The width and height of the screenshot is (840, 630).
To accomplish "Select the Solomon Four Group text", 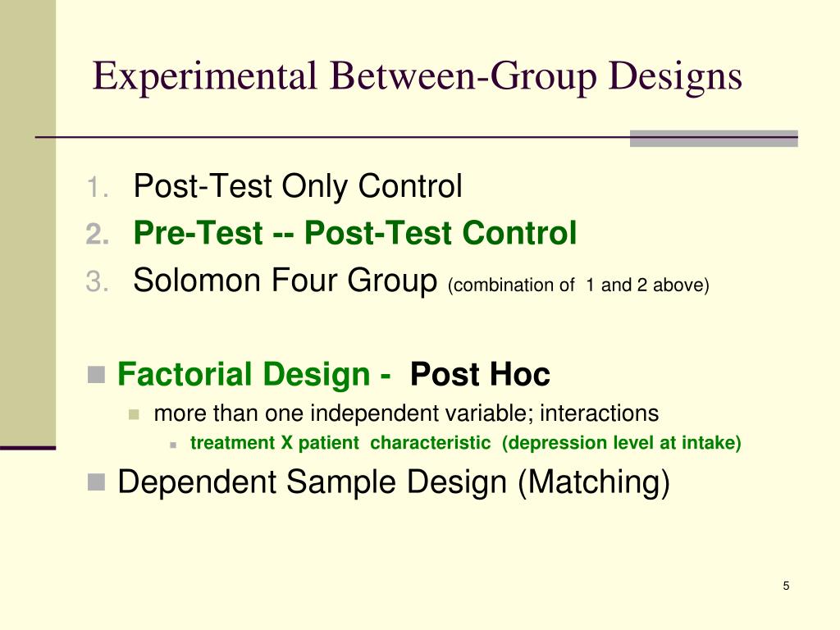I will [285, 281].
